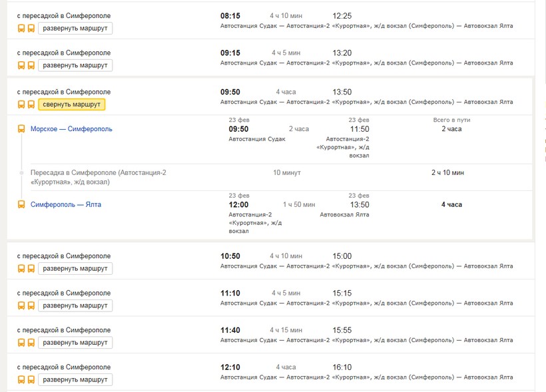Expand route departing at 10:50

(x=75, y=269)
